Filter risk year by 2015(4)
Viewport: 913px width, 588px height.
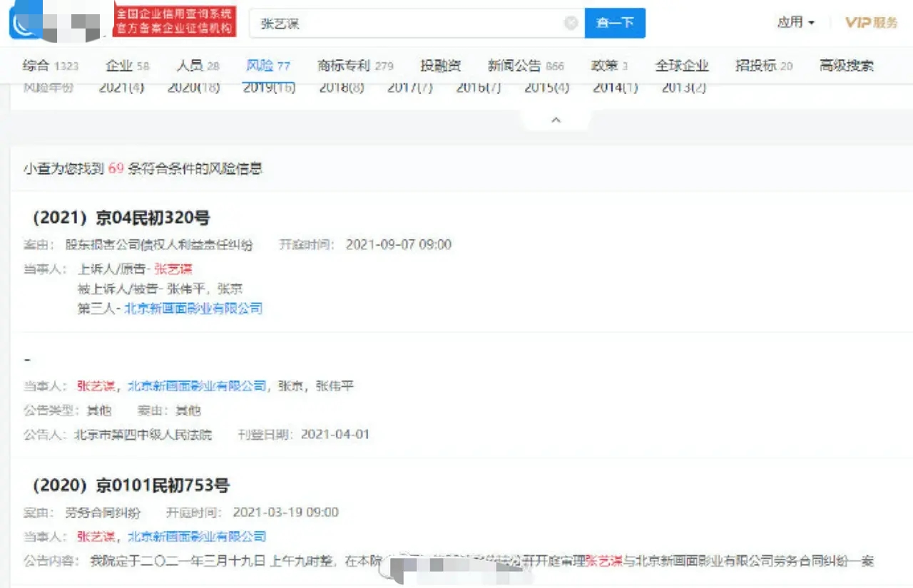pyautogui.click(x=547, y=88)
